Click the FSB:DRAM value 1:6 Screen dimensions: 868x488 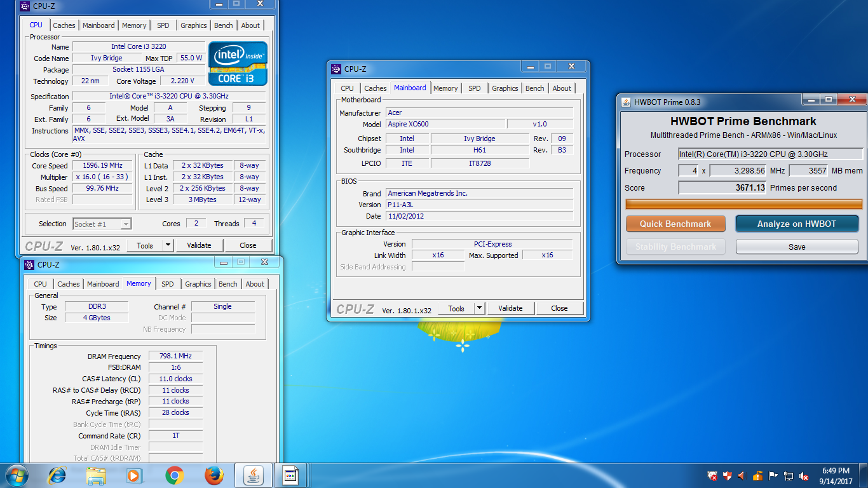coord(176,367)
